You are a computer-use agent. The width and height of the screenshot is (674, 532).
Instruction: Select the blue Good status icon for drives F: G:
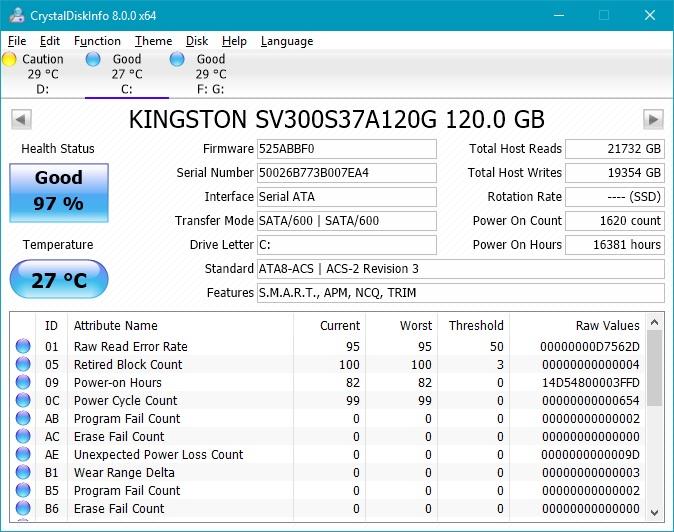(x=177, y=59)
